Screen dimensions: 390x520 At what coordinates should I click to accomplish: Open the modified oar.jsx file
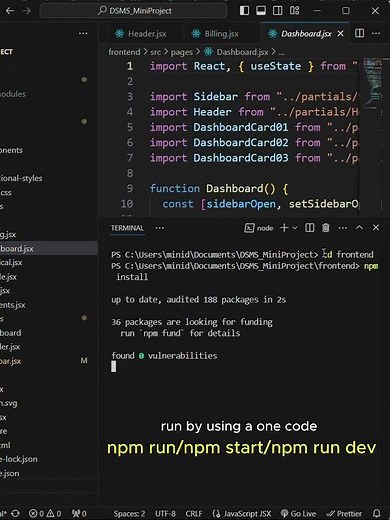(49, 361)
